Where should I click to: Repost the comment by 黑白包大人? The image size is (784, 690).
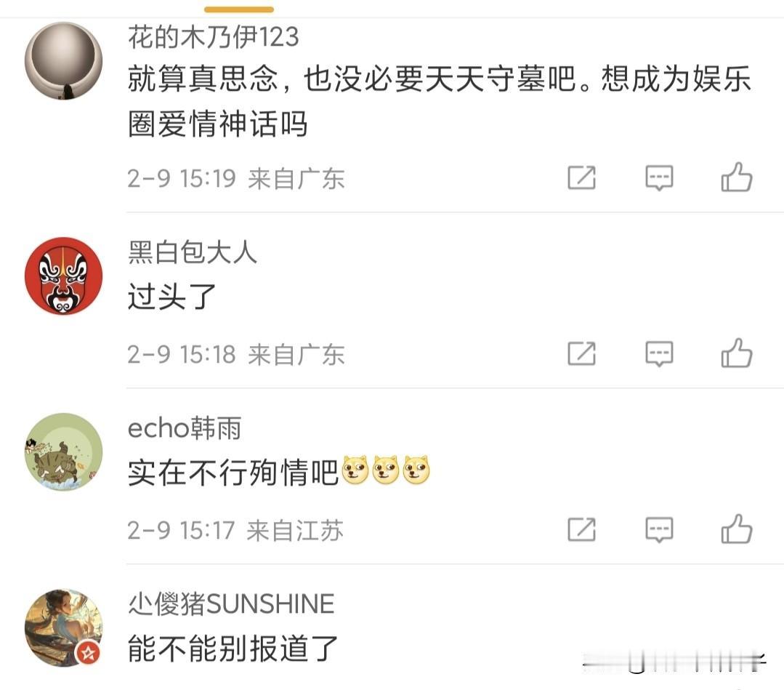coord(581,354)
